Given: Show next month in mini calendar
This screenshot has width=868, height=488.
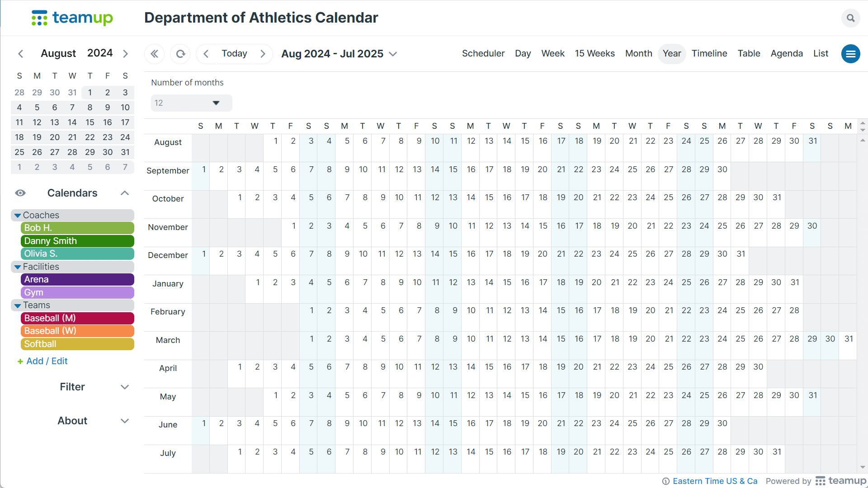Looking at the screenshot, I should pyautogui.click(x=125, y=54).
